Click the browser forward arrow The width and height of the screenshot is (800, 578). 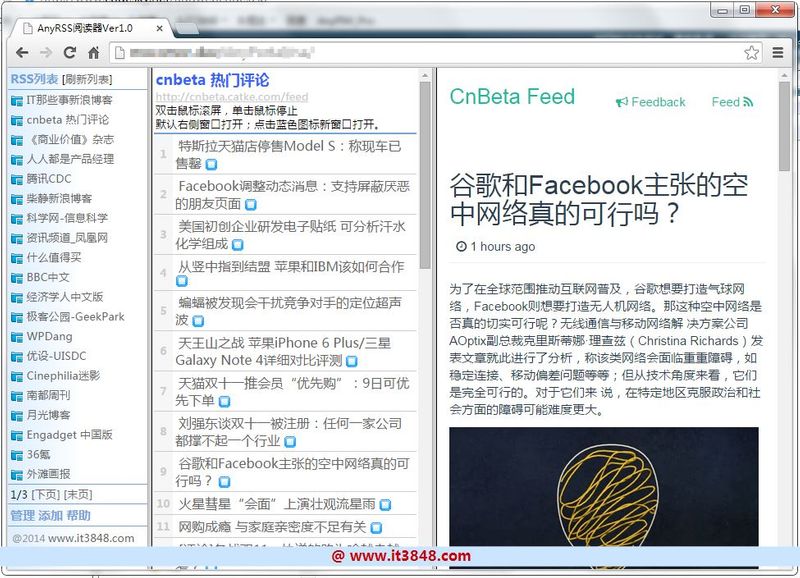[x=46, y=53]
